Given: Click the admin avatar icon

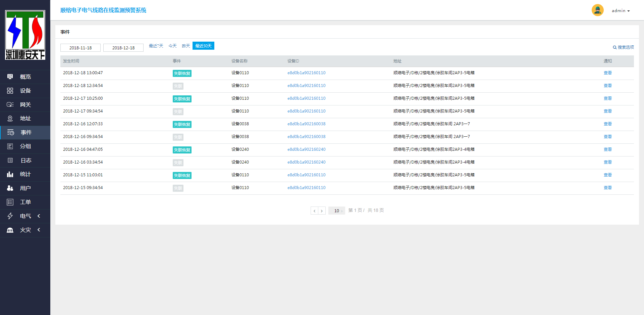Looking at the screenshot, I should pos(597,10).
